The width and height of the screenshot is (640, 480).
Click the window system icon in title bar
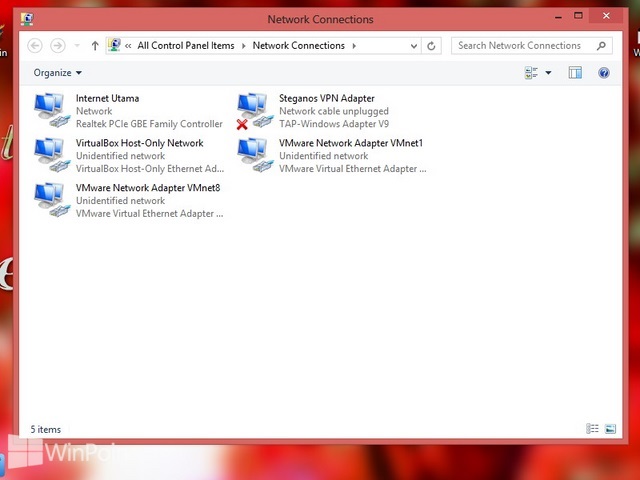pos(27,19)
